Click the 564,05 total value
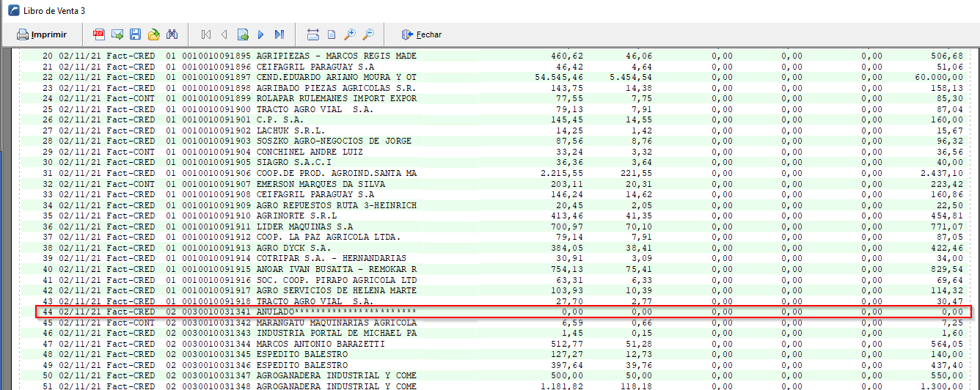The width and height of the screenshot is (980, 390). point(946,344)
